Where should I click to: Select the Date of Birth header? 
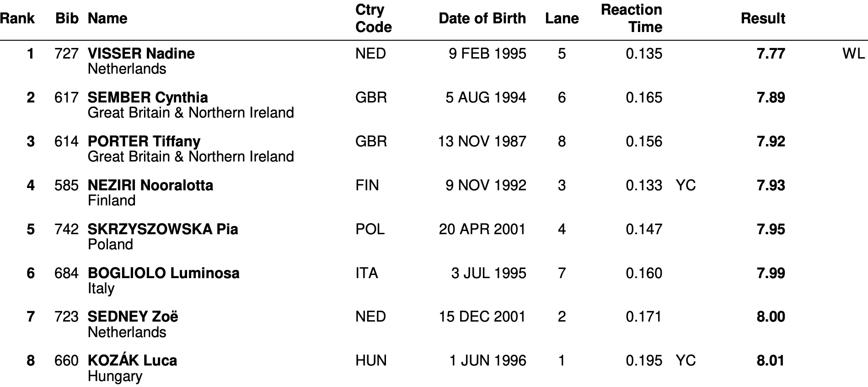click(x=482, y=18)
